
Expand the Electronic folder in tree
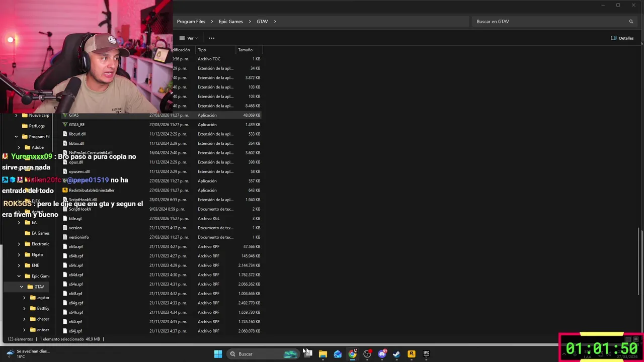point(19,244)
